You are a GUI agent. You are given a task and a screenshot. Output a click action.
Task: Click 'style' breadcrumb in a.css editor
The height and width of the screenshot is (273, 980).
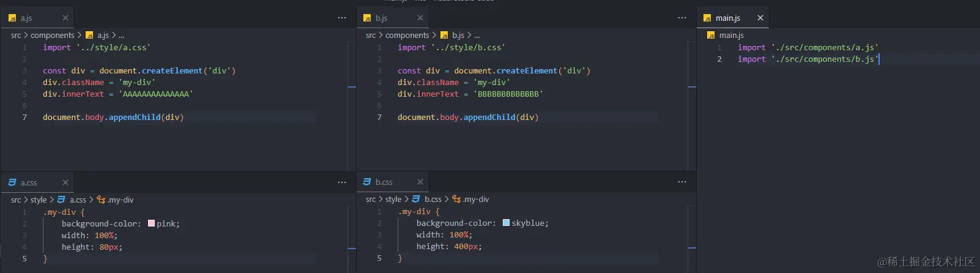pyautogui.click(x=39, y=200)
